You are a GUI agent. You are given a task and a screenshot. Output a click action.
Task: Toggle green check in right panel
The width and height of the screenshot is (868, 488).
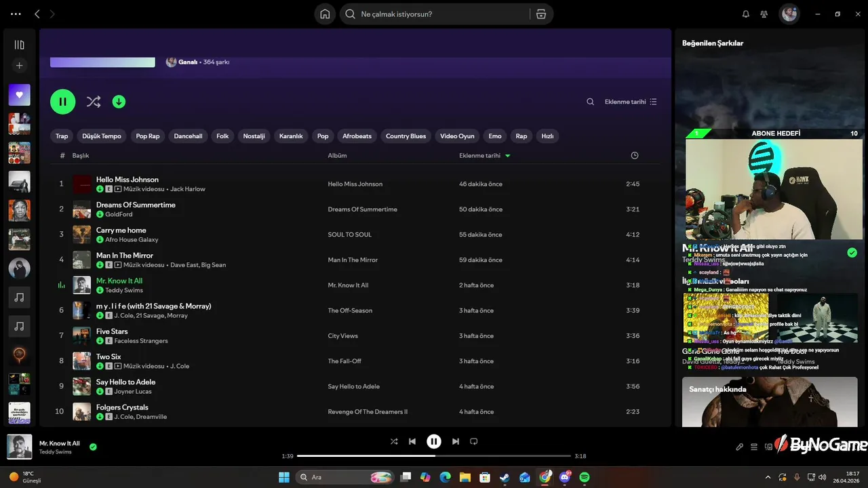852,253
